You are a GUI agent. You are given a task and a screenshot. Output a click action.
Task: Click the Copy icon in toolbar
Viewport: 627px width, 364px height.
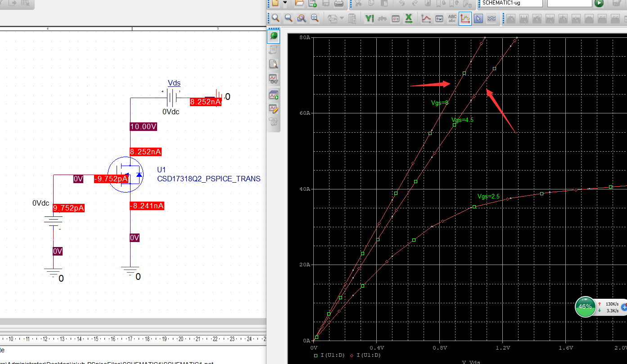[371, 3]
